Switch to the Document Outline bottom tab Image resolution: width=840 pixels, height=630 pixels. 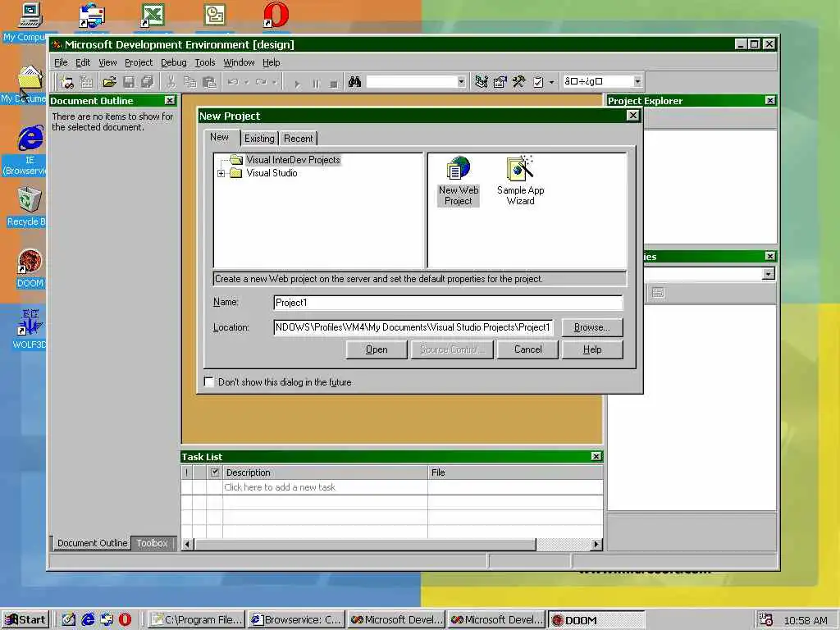click(x=92, y=543)
